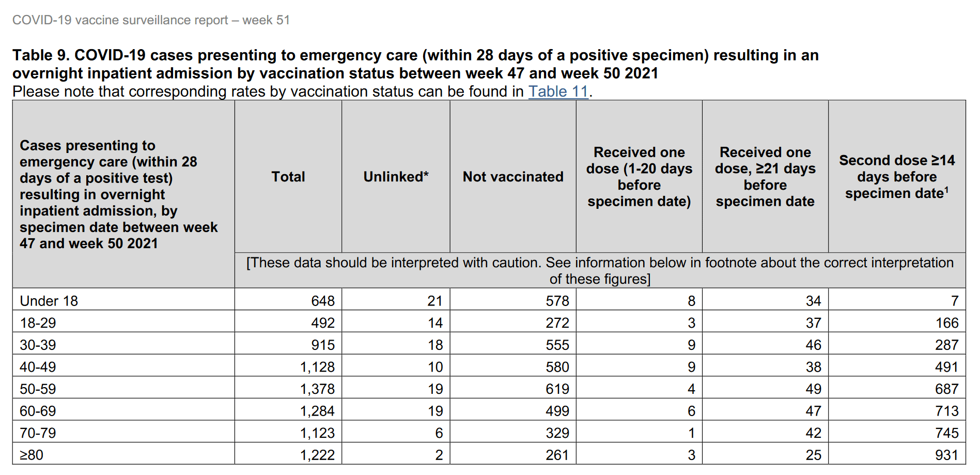Select the 931 second dose cell
This screenshot has height=475, width=980.
(x=946, y=455)
